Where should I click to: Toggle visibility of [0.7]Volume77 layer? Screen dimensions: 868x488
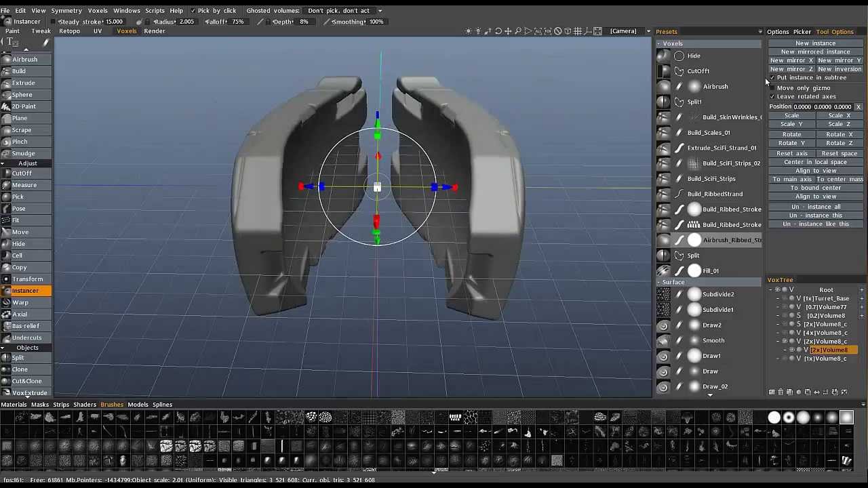click(x=785, y=307)
